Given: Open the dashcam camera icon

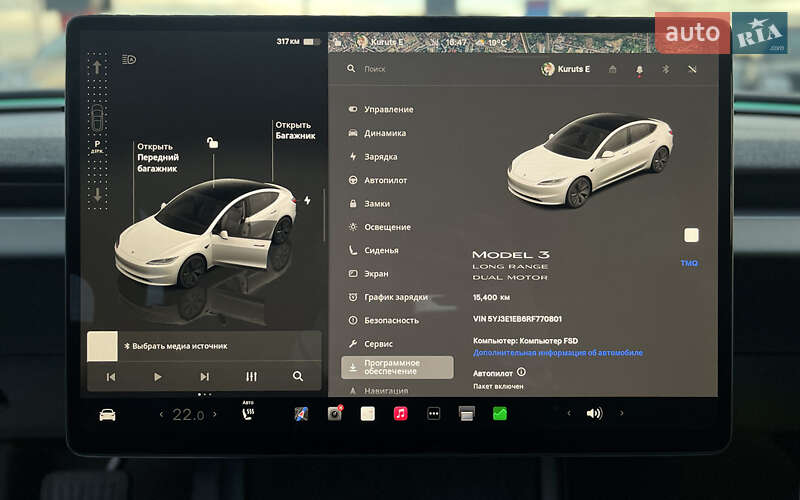Looking at the screenshot, I should pyautogui.click(x=335, y=413).
